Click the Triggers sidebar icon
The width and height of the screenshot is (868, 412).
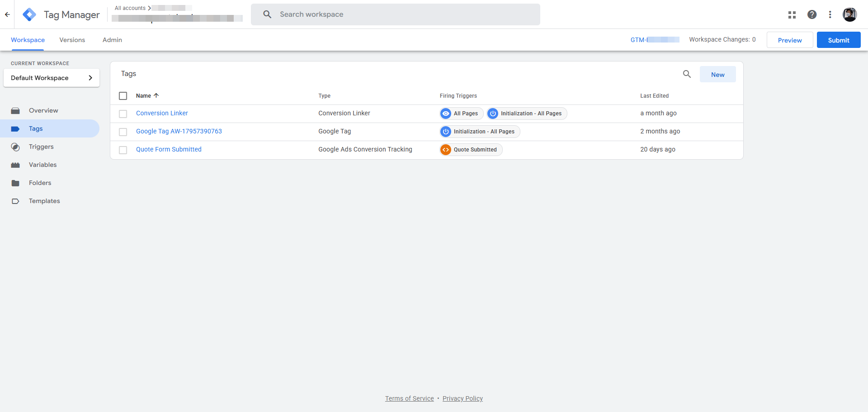click(x=15, y=147)
